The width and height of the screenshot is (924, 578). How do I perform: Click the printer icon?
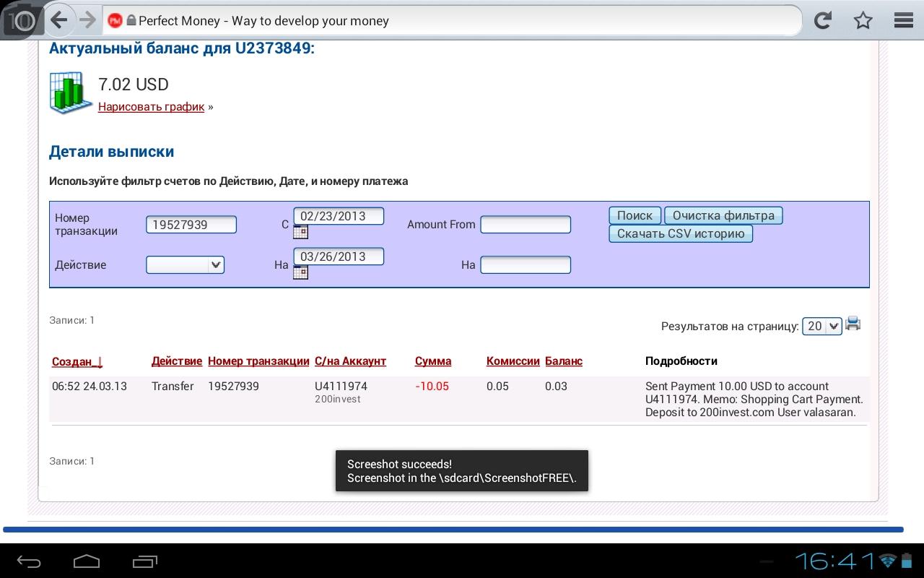click(x=853, y=324)
